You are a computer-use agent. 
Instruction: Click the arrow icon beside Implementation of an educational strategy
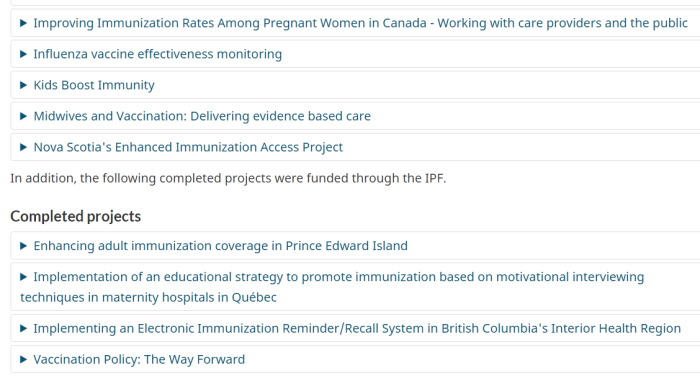pos(24,277)
